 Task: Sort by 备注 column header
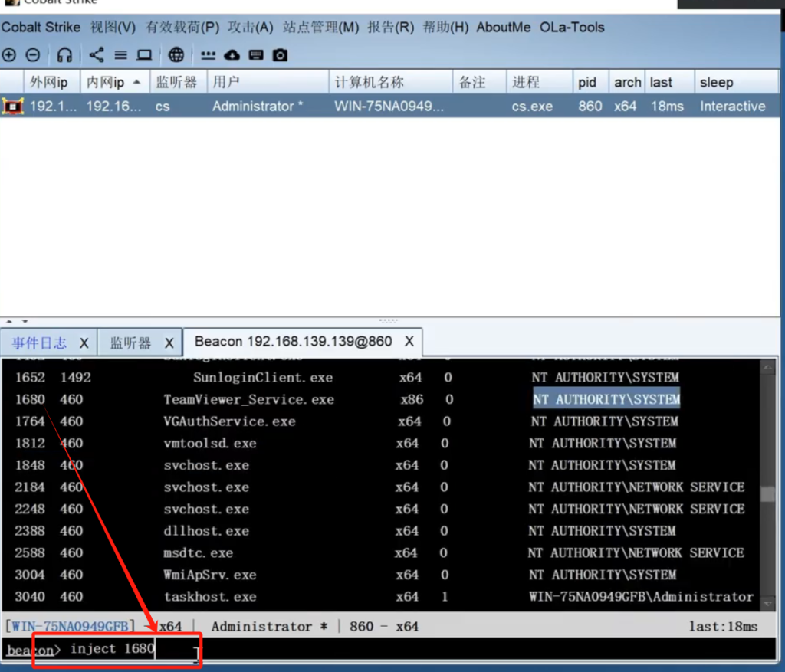[480, 82]
